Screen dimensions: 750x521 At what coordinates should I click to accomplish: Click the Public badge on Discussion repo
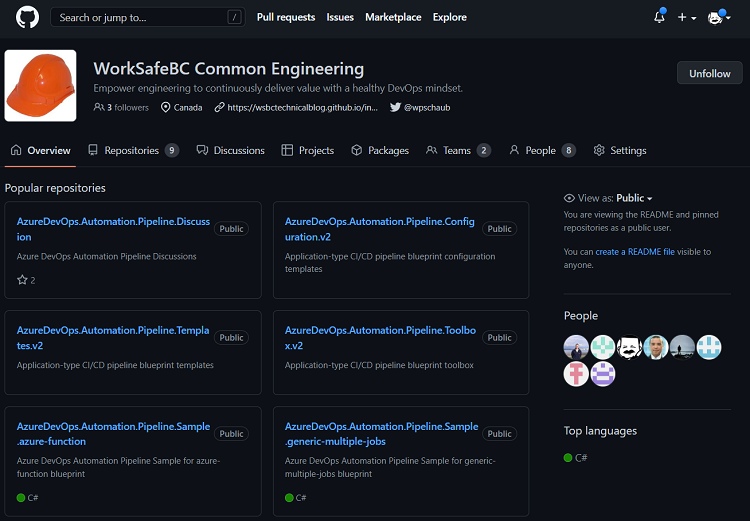[231, 229]
